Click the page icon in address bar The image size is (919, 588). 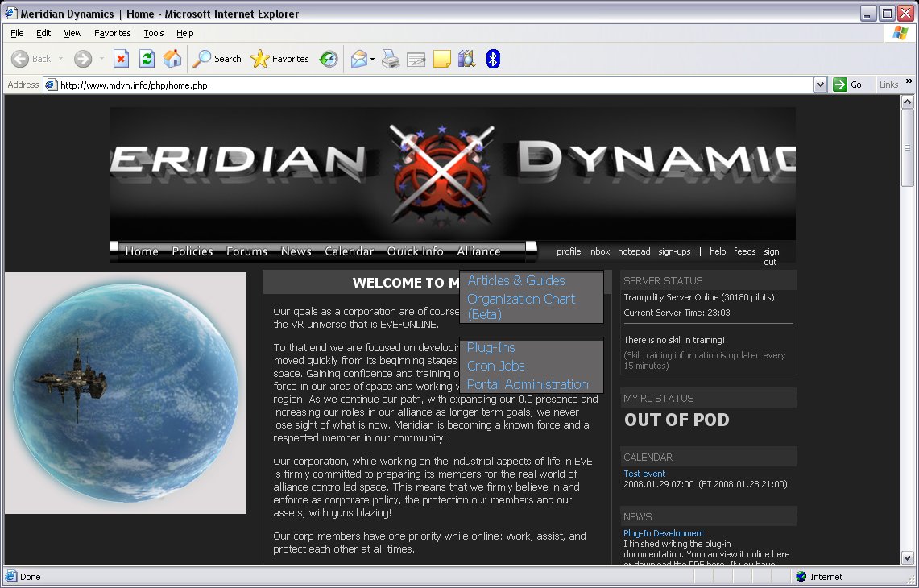point(51,85)
